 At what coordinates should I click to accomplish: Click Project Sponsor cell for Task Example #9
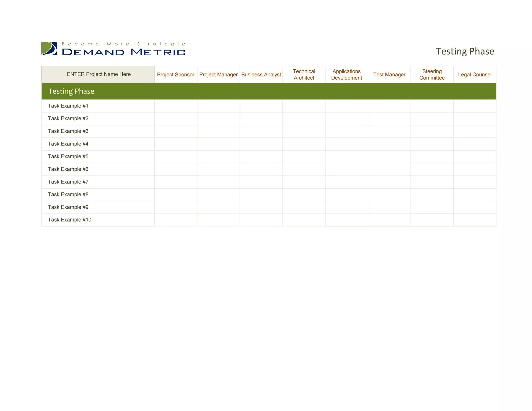176,207
